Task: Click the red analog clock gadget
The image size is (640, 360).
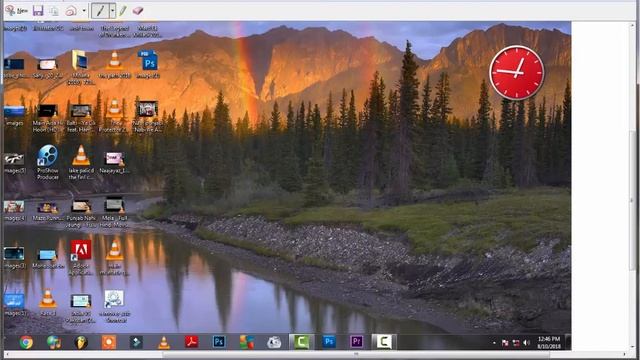Action: pyautogui.click(x=517, y=73)
